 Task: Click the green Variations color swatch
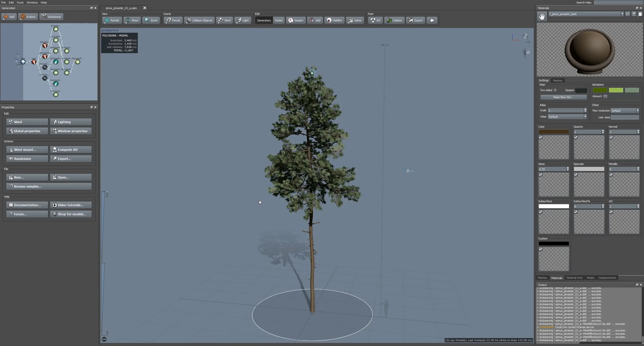coord(600,90)
